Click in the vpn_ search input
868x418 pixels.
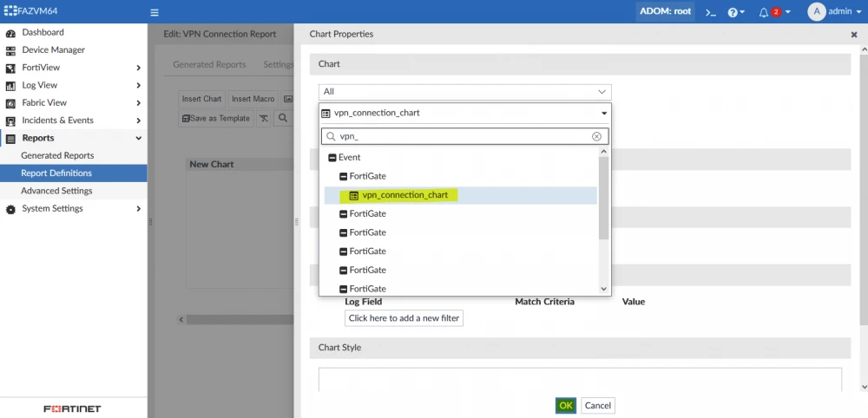point(464,136)
